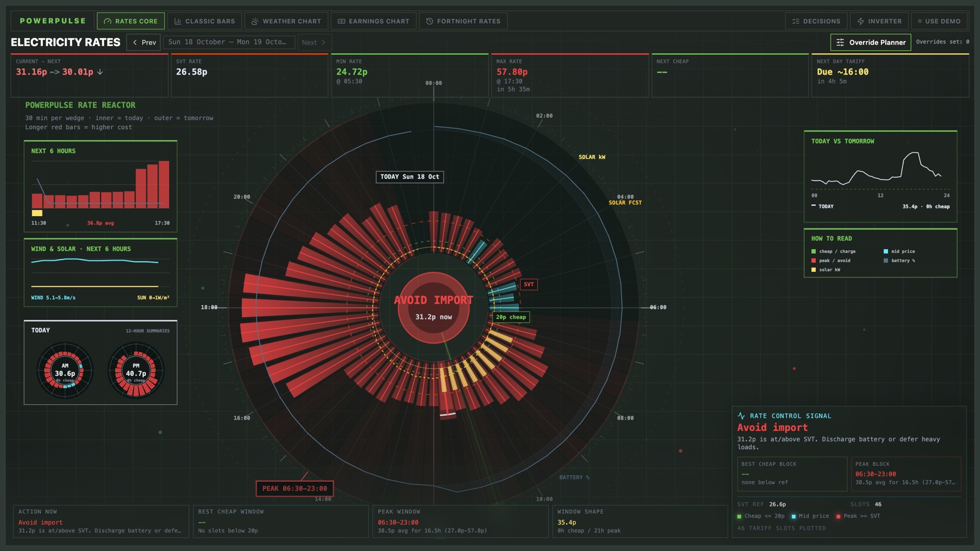Image resolution: width=980 pixels, height=551 pixels.
Task: Click the lightning bolt icon on Inverter
Action: [861, 21]
